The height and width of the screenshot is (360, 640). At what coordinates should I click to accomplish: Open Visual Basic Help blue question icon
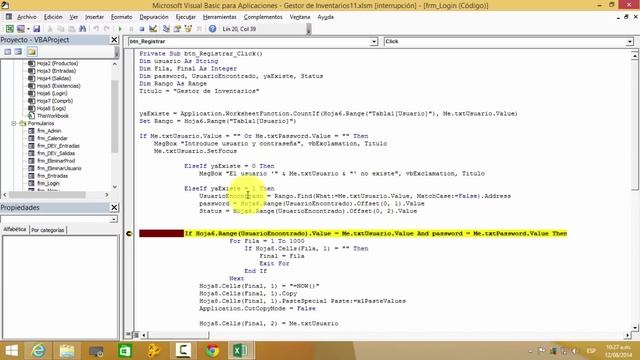pyautogui.click(x=212, y=29)
